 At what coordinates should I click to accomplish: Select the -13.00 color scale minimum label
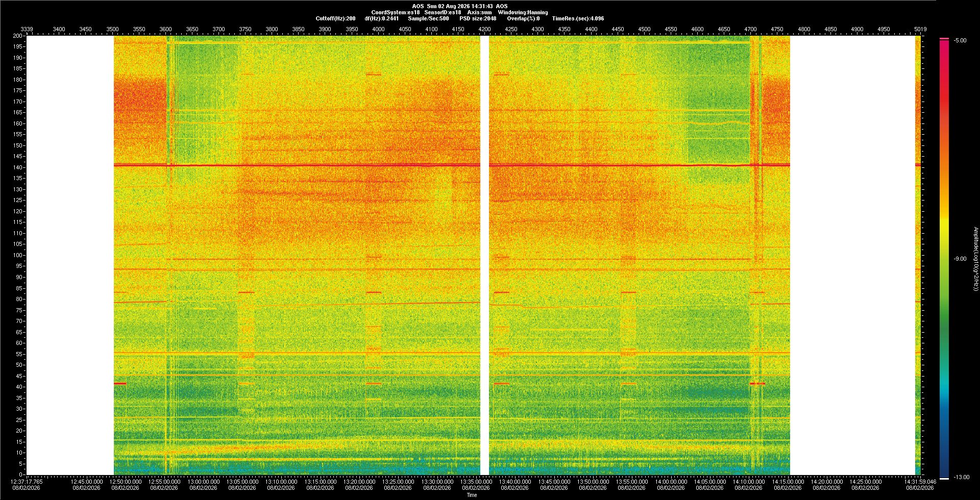pos(961,477)
